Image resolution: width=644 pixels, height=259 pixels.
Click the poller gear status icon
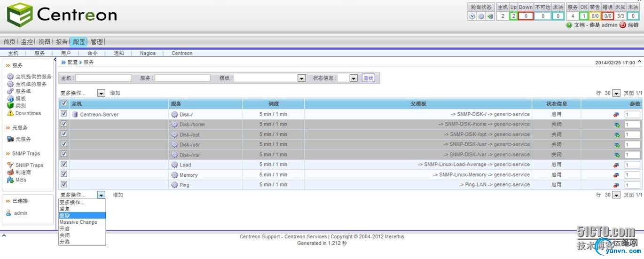point(481,16)
